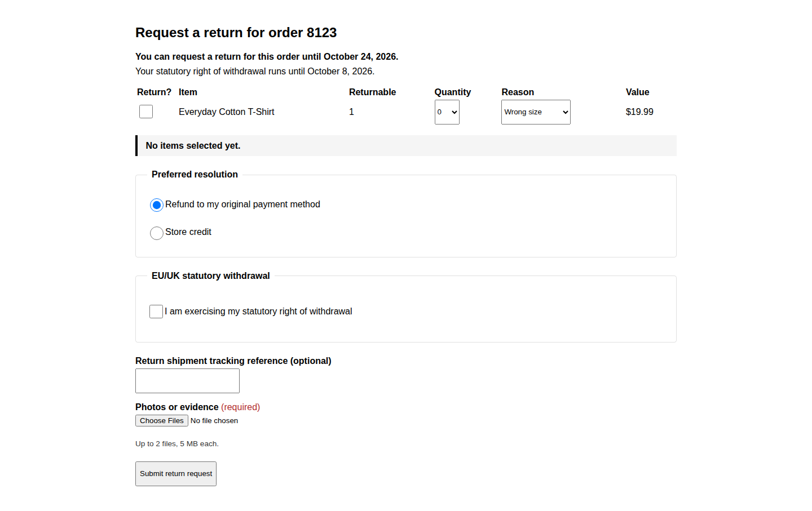Image resolution: width=812 pixels, height=511 pixels.
Task: Click the 'EU/UK statutory withdrawal' legend
Action: pos(211,276)
